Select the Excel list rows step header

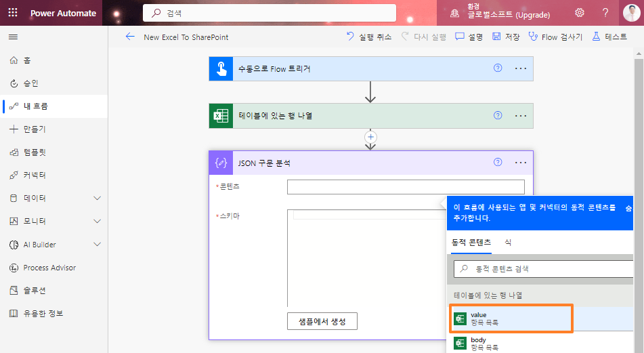(371, 116)
